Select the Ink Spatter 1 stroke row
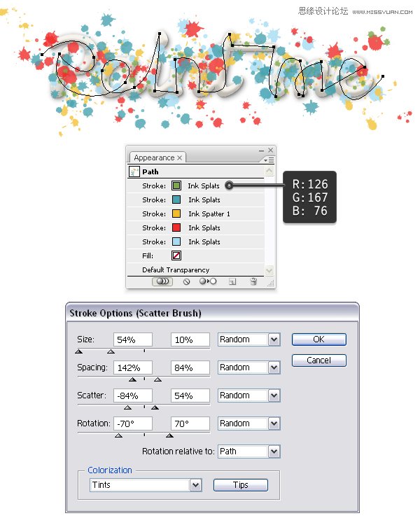 pyautogui.click(x=195, y=213)
